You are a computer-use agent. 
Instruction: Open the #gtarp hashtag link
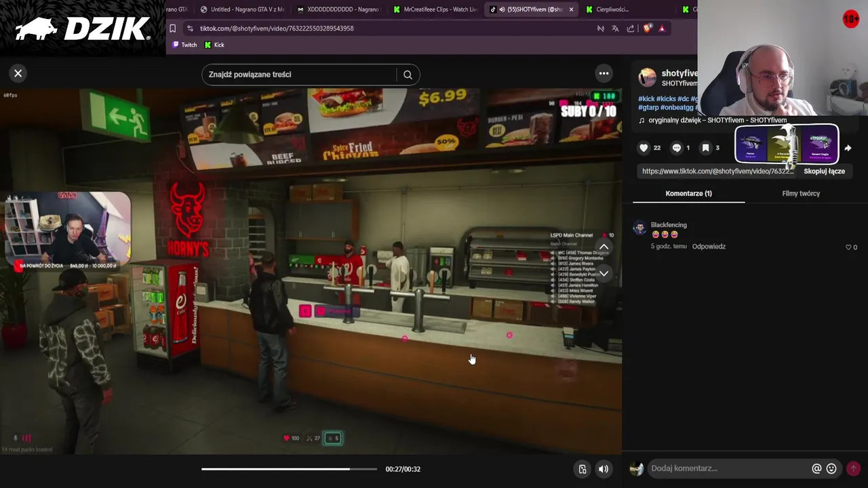648,108
